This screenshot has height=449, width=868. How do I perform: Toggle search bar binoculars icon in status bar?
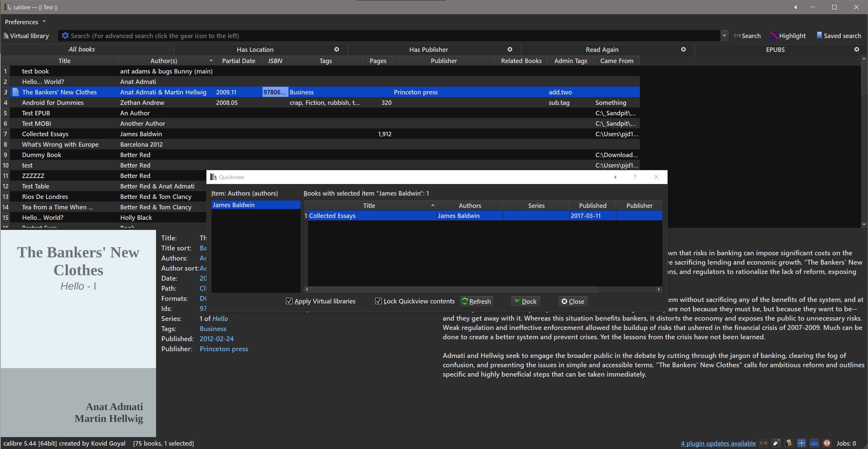point(763,443)
